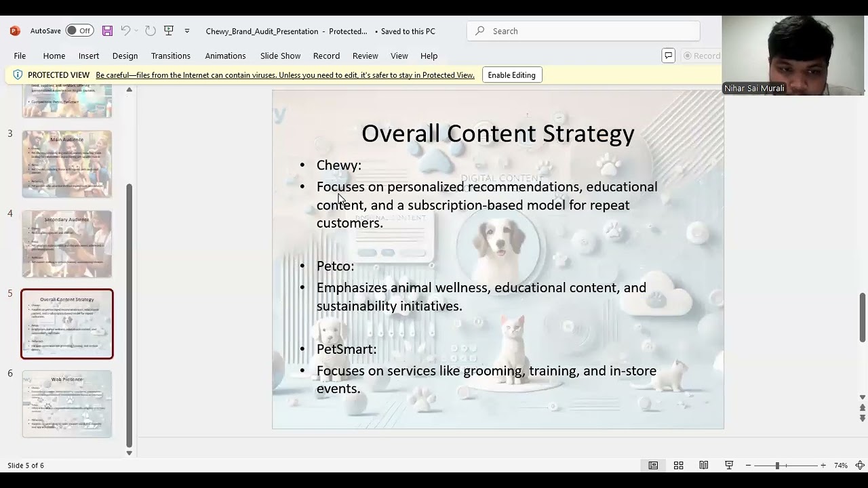Viewport: 868px width, 488px height.
Task: Click the Save icon in the title bar
Action: (x=107, y=31)
